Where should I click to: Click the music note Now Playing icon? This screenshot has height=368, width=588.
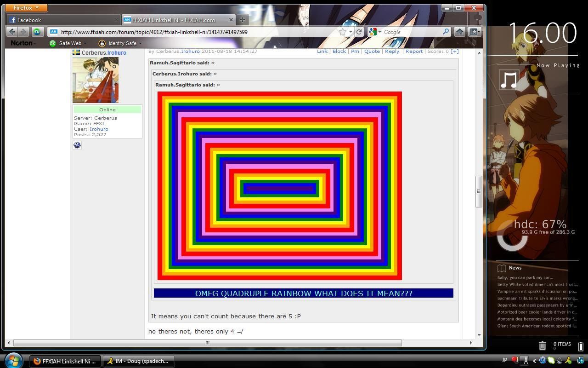point(509,80)
